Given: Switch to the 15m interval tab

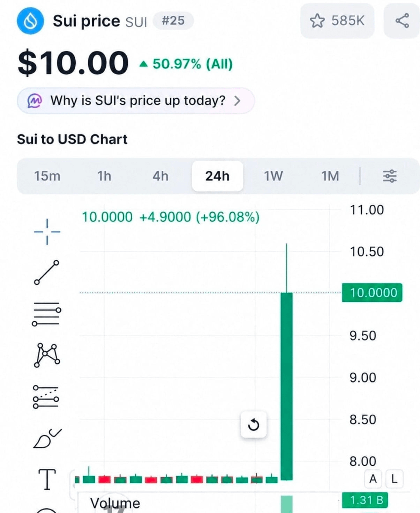Looking at the screenshot, I should pos(47,176).
